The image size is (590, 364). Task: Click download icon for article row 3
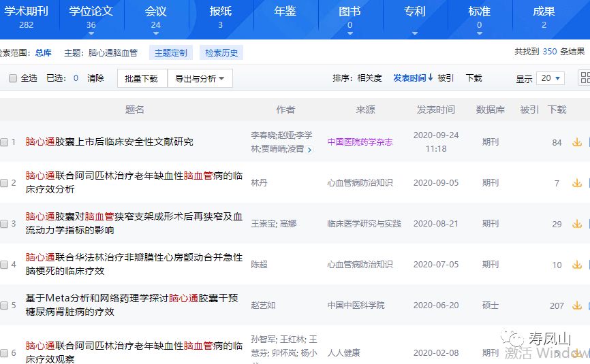[x=576, y=224]
